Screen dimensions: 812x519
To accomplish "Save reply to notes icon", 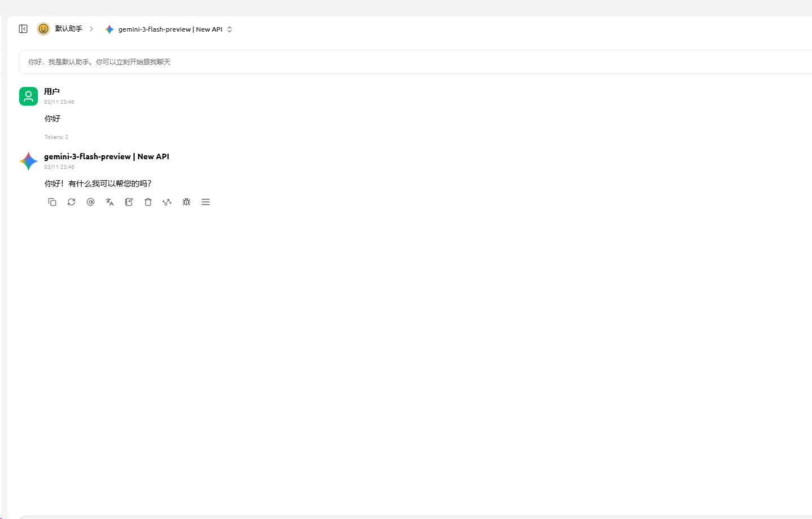I will click(x=129, y=202).
